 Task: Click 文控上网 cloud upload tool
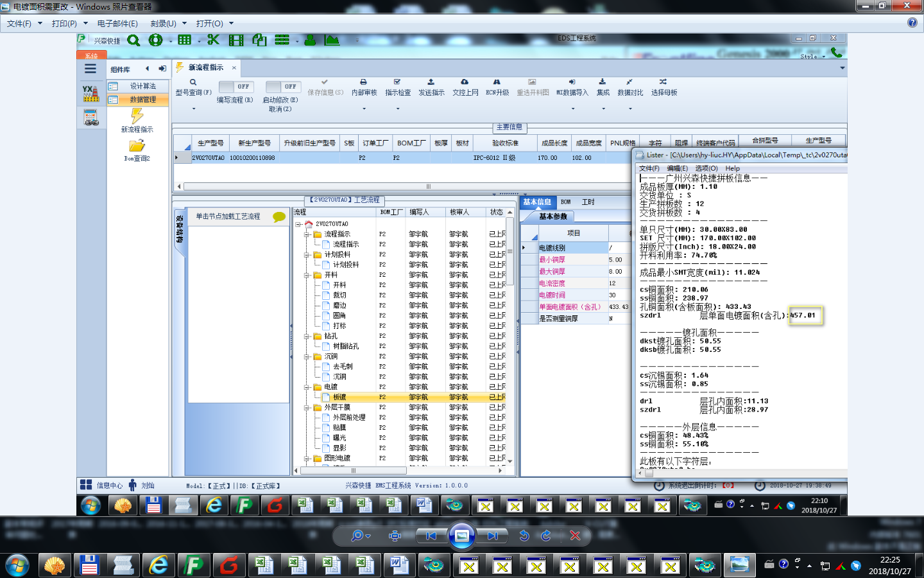pyautogui.click(x=465, y=87)
